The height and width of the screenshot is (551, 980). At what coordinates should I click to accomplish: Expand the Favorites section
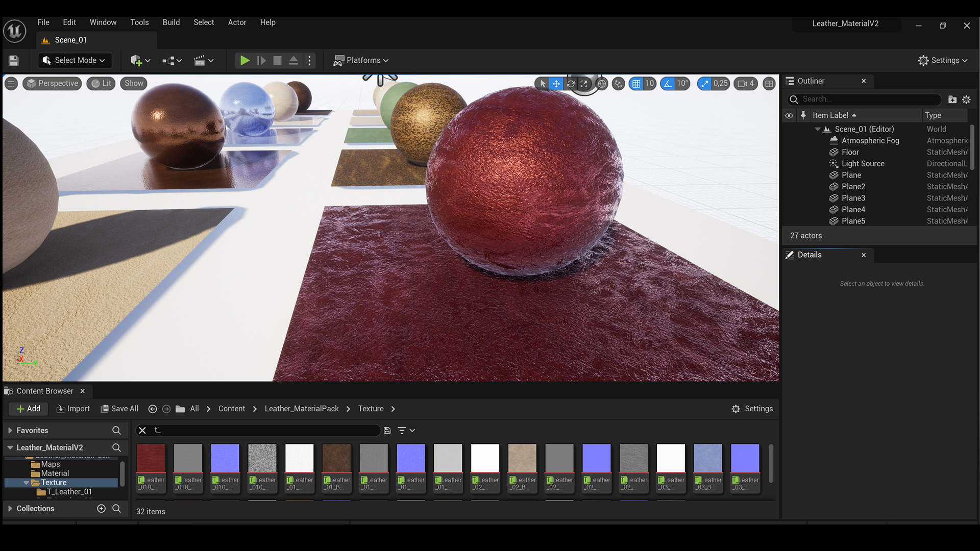tap(10, 431)
